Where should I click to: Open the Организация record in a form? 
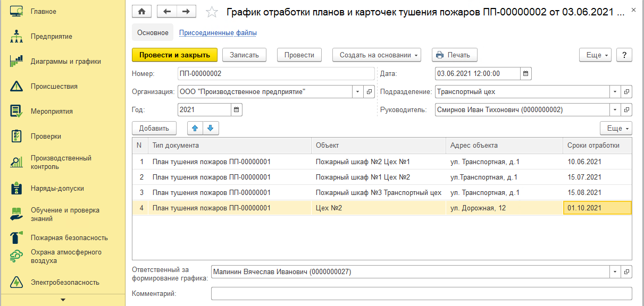(370, 92)
